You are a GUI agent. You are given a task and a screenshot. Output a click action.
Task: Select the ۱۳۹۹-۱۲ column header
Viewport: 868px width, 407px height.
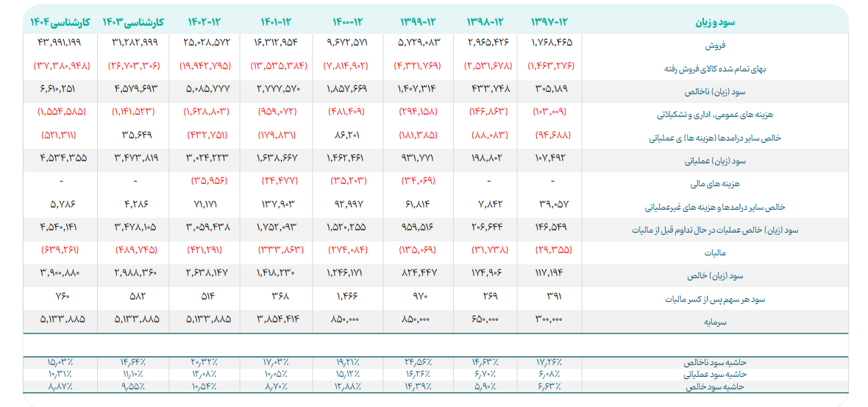421,22
